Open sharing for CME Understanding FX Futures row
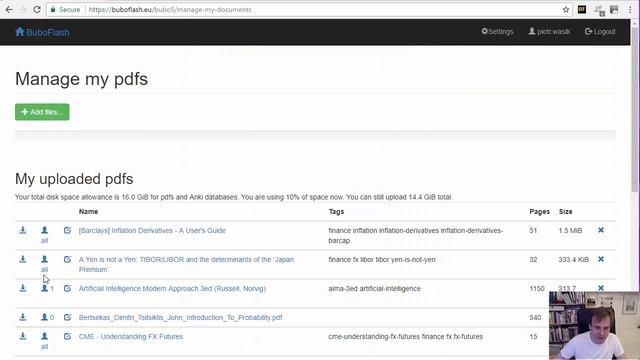This screenshot has height=360, width=640. [x=44, y=341]
